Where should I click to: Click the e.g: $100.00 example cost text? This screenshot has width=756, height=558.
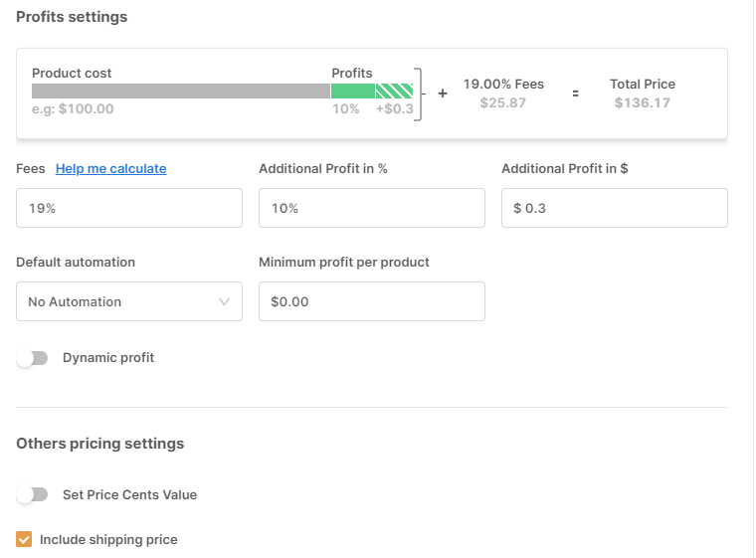pos(73,109)
